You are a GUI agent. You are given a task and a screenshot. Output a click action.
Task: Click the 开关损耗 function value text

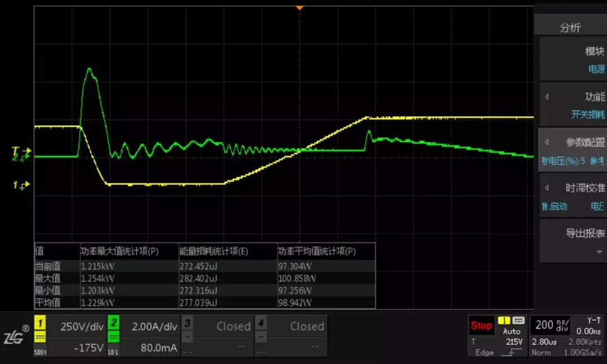pos(588,115)
